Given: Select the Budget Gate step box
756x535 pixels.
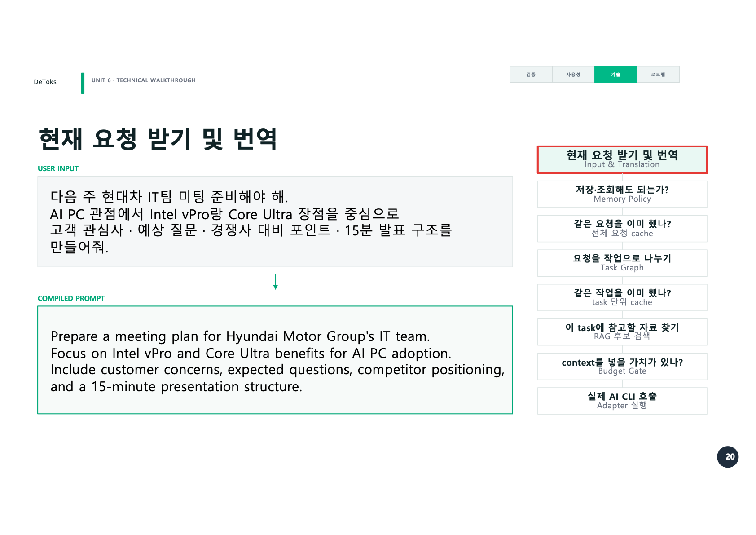Looking at the screenshot, I should (622, 367).
